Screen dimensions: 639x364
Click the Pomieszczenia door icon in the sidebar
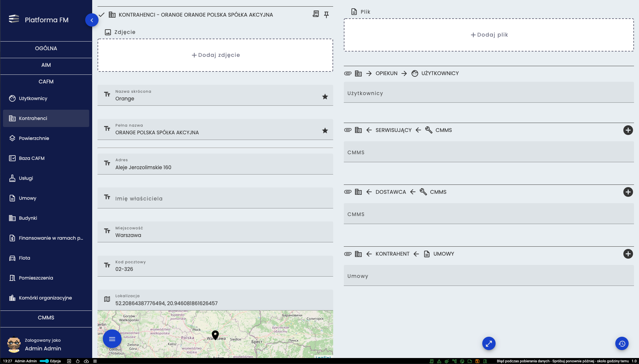click(12, 278)
